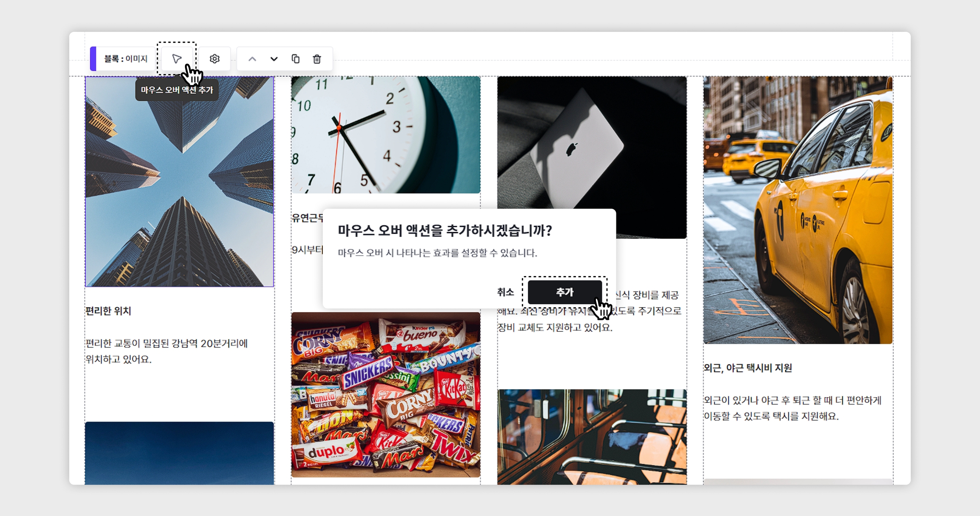
Task: Click the mouse-over action cursor icon
Action: tap(177, 59)
